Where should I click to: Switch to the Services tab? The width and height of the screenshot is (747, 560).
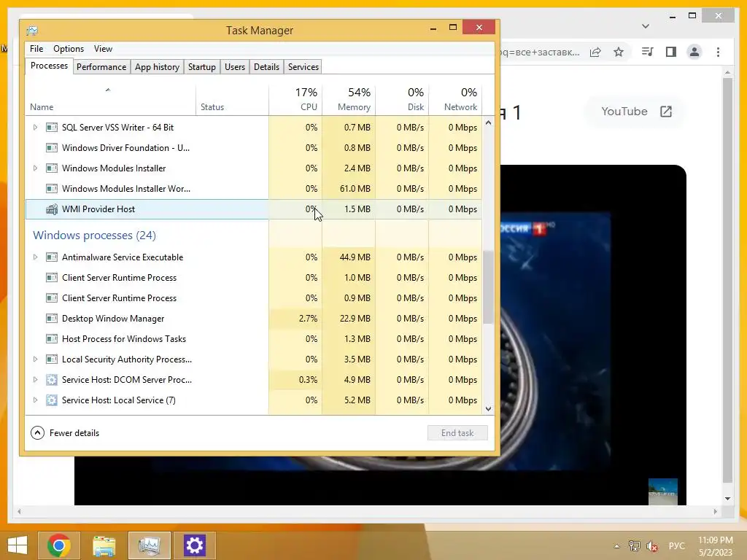(303, 67)
